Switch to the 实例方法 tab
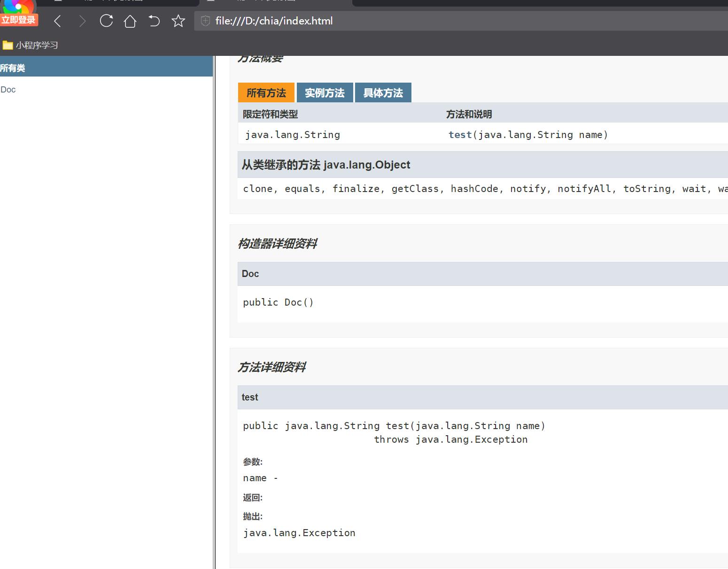This screenshot has height=569, width=728. pos(325,92)
